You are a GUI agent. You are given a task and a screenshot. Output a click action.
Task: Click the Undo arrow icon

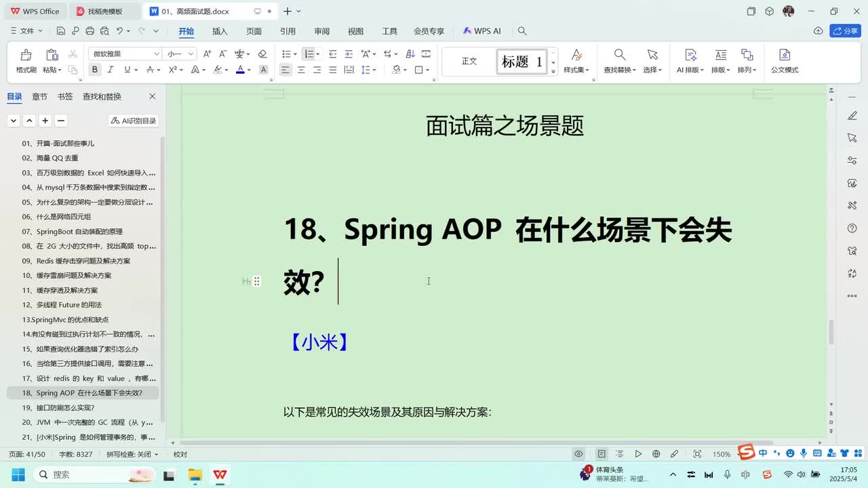(119, 31)
